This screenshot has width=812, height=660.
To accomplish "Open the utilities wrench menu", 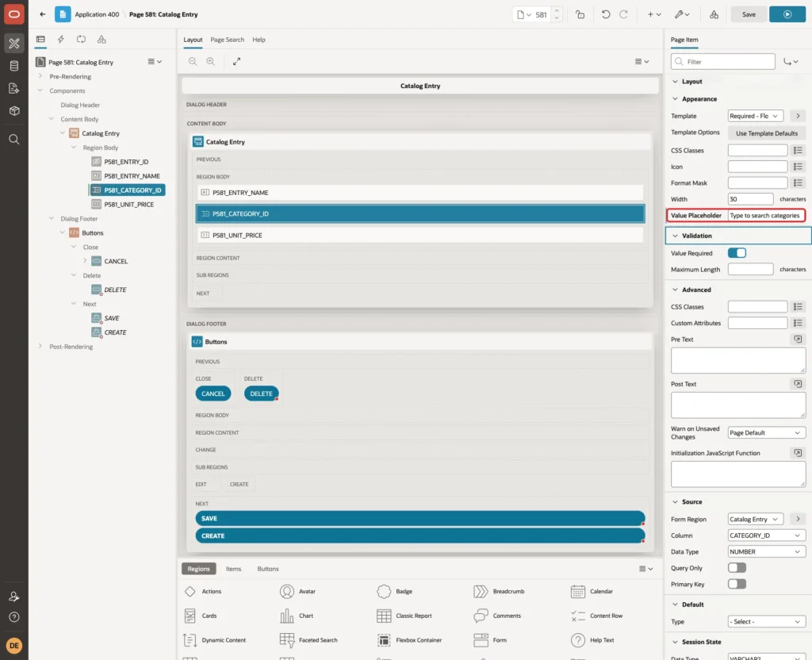I will 682,14.
